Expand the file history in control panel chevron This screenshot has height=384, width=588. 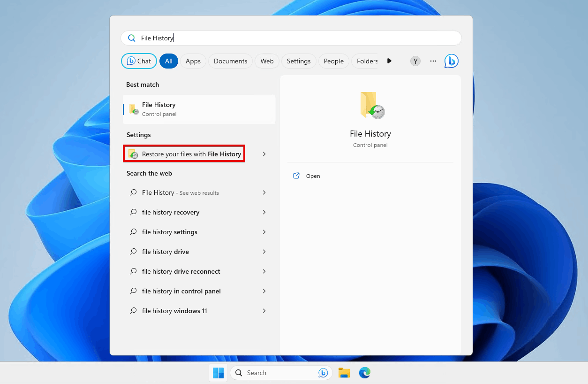coord(264,291)
